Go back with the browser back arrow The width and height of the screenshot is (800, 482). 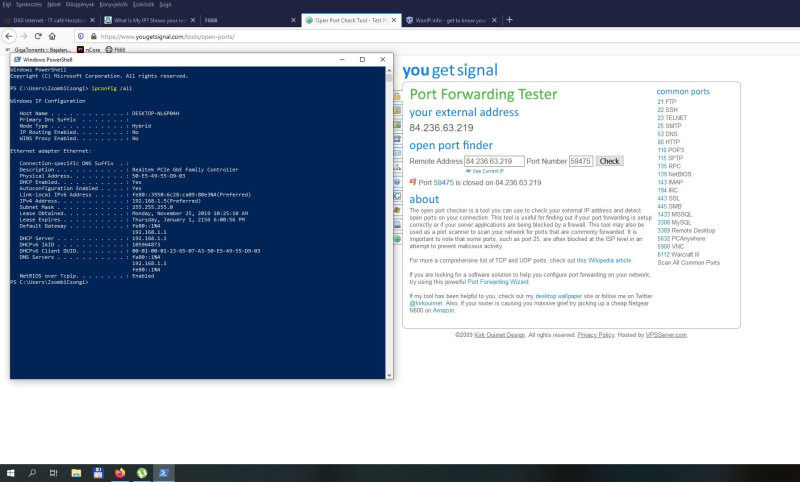tap(9, 36)
